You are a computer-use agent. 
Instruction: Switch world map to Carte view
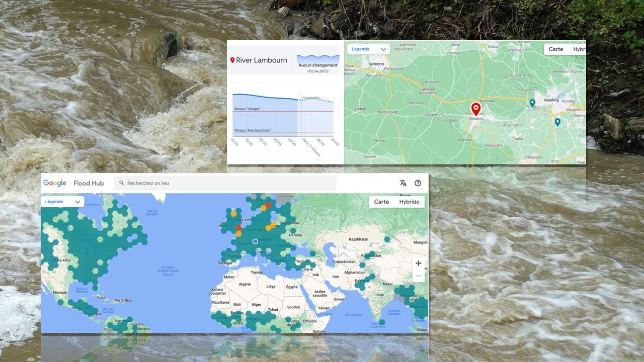pos(381,202)
